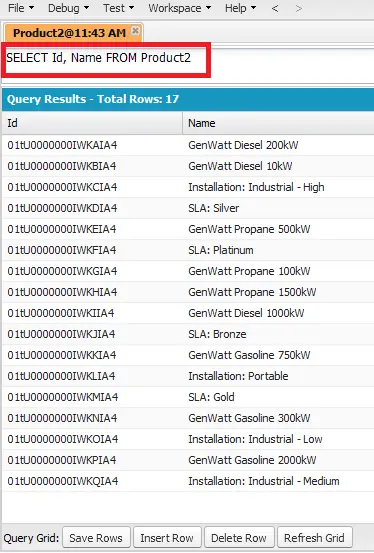
Task: Open the Debug menu
Action: (68, 8)
